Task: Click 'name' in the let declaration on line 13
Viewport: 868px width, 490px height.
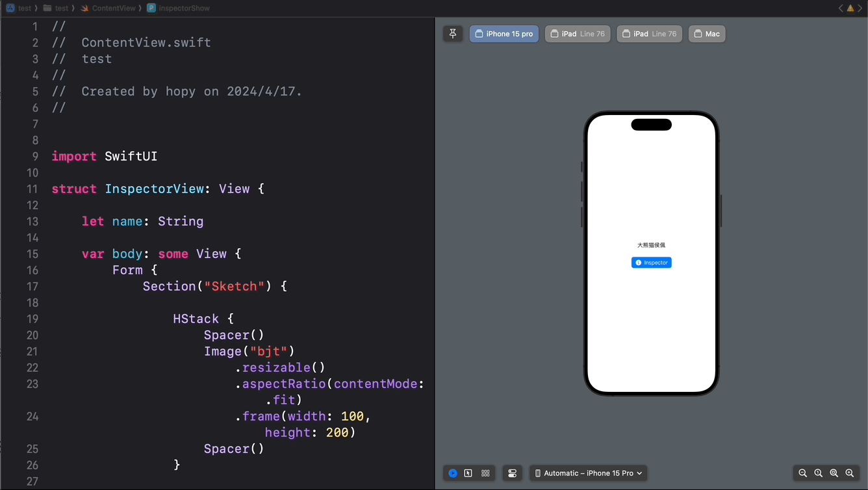Action: tap(127, 222)
